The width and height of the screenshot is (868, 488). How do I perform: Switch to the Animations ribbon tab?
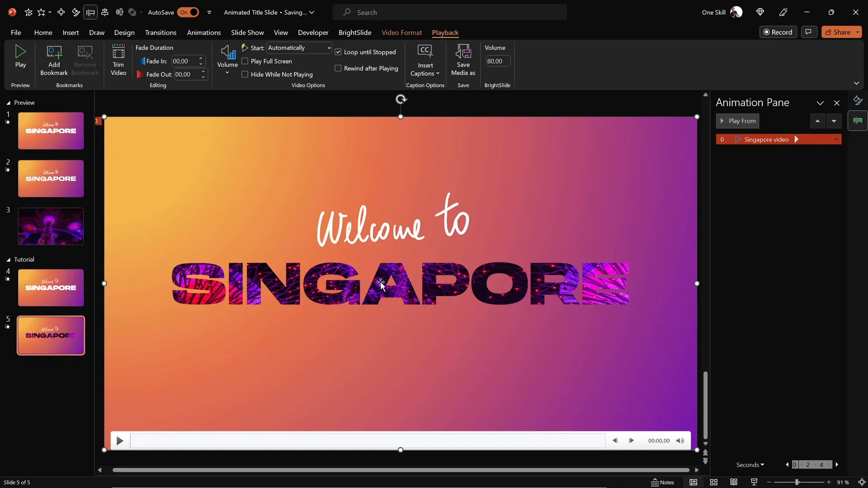pyautogui.click(x=204, y=33)
